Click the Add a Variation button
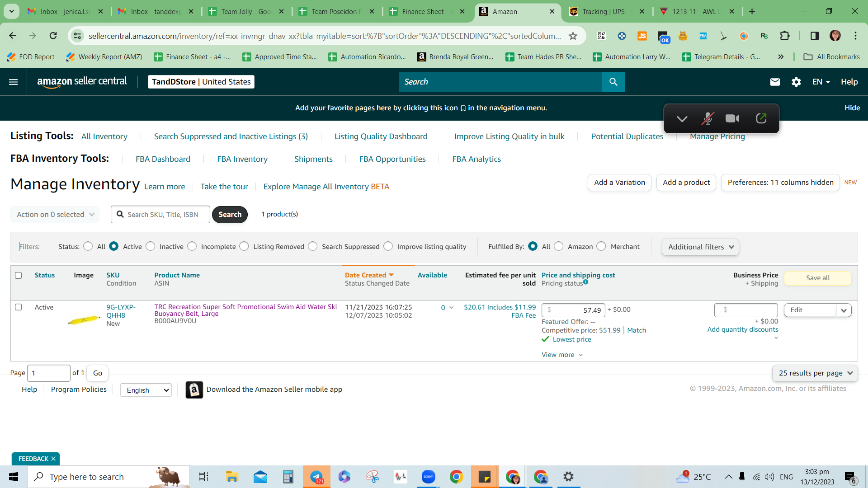The image size is (868, 488). tap(620, 183)
